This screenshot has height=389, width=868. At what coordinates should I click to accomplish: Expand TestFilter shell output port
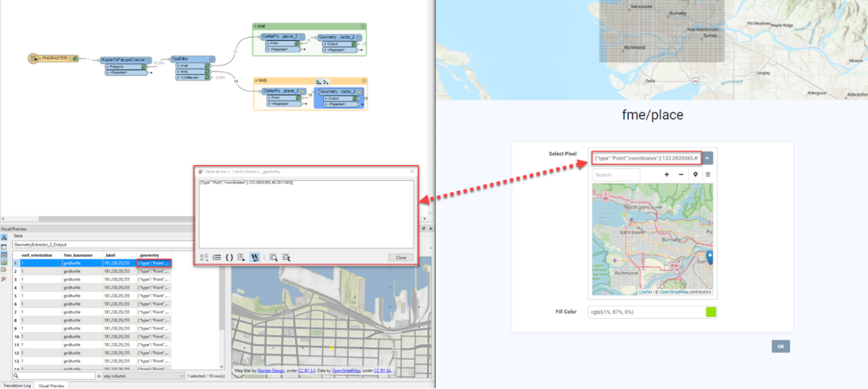[x=178, y=66]
